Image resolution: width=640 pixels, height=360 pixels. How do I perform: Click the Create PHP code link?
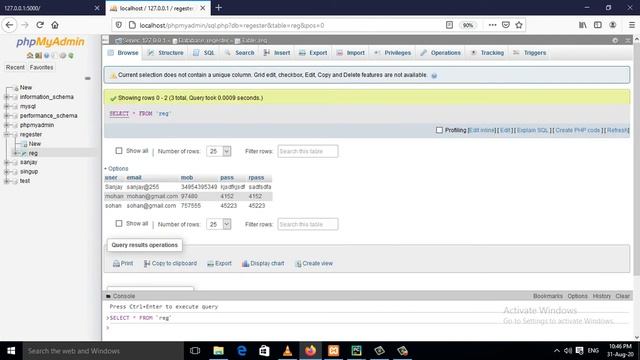pos(578,130)
